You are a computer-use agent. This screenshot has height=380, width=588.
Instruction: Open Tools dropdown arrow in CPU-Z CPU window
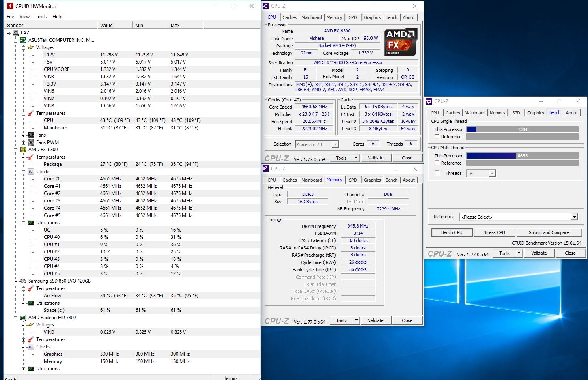[x=356, y=158]
